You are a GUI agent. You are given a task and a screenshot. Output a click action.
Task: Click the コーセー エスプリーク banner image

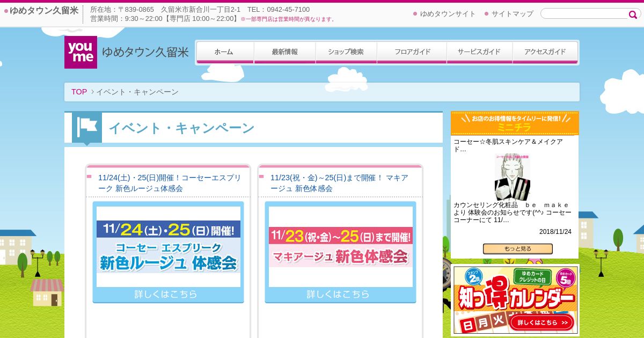tap(168, 247)
